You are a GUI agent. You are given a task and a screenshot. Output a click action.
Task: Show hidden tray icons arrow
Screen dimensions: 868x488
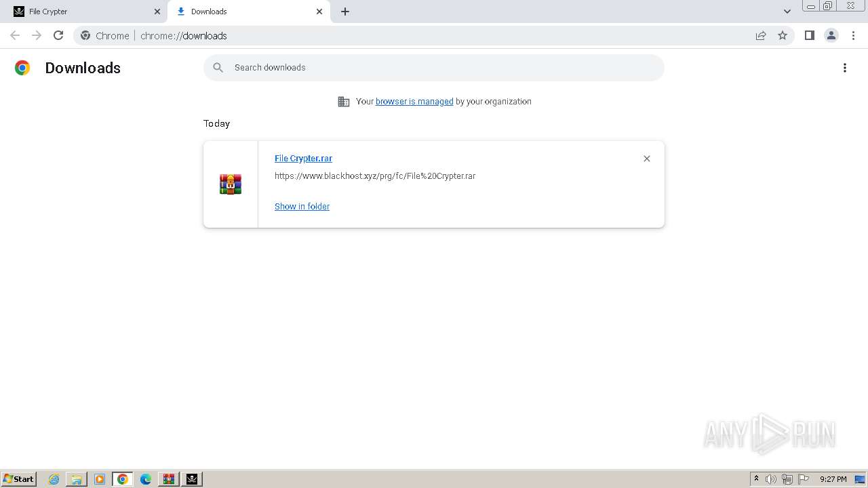pyautogui.click(x=757, y=479)
